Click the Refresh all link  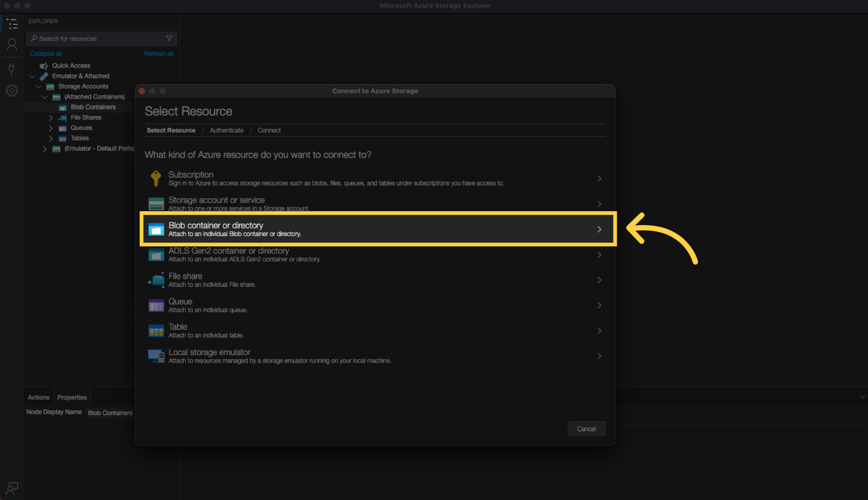tap(159, 54)
